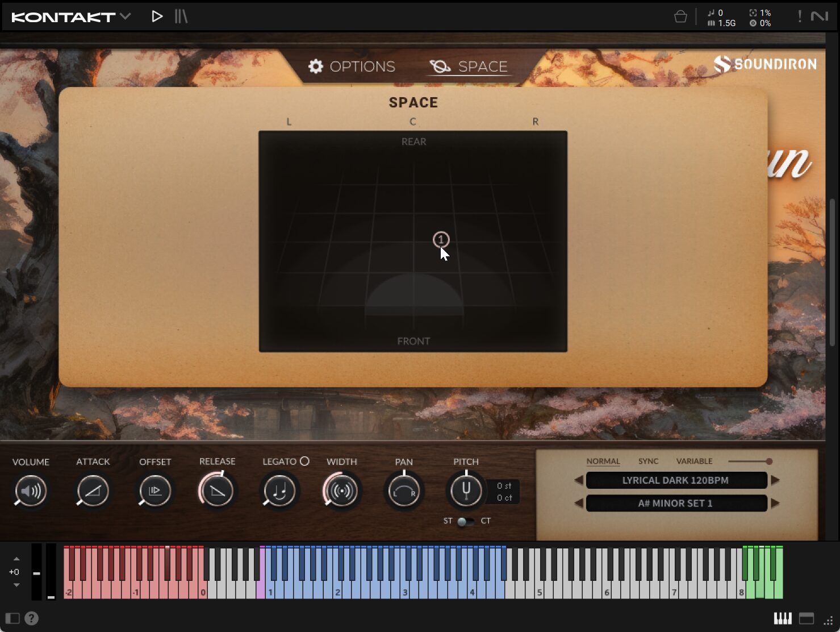The image size is (840, 632).
Task: Click the Pitch knob tuning fork icon
Action: [x=466, y=491]
